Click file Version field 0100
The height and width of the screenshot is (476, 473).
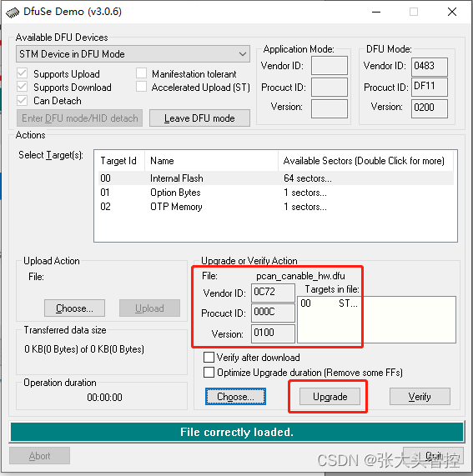[273, 333]
